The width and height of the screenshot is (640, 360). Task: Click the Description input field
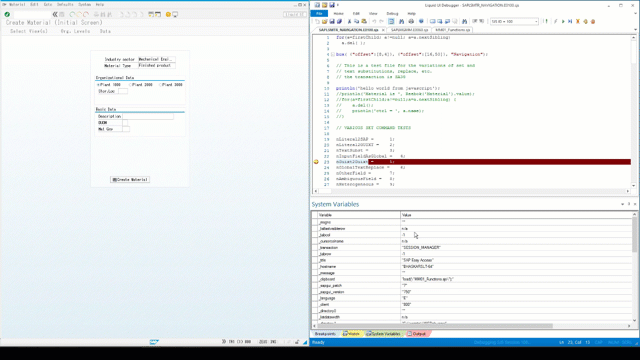pos(148,116)
